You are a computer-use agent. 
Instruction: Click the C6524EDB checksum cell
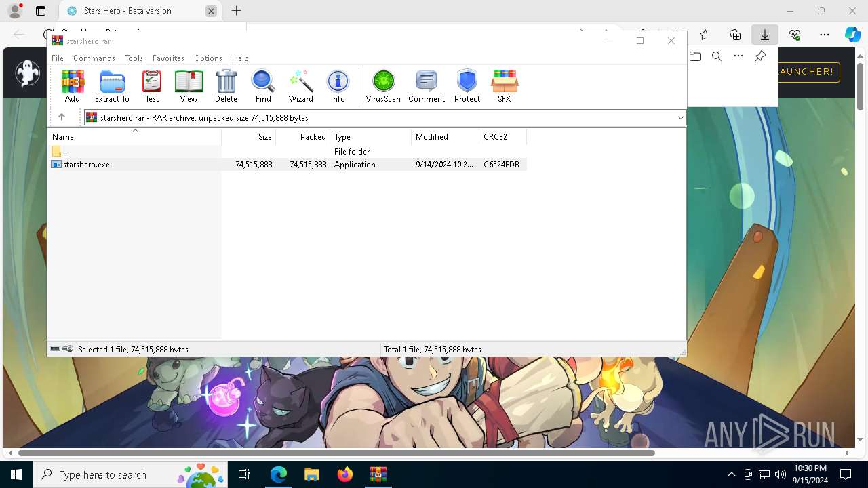point(501,165)
